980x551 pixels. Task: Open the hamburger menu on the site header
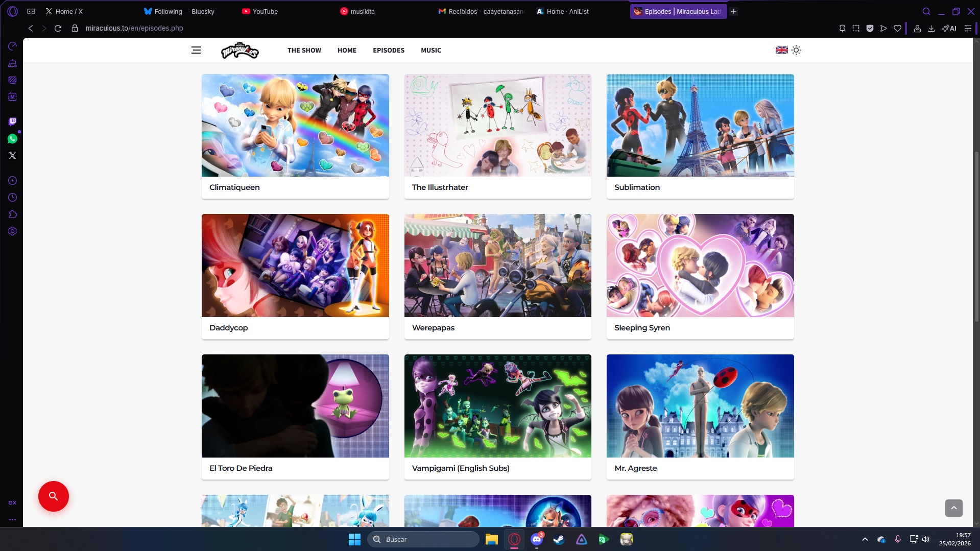tap(196, 50)
